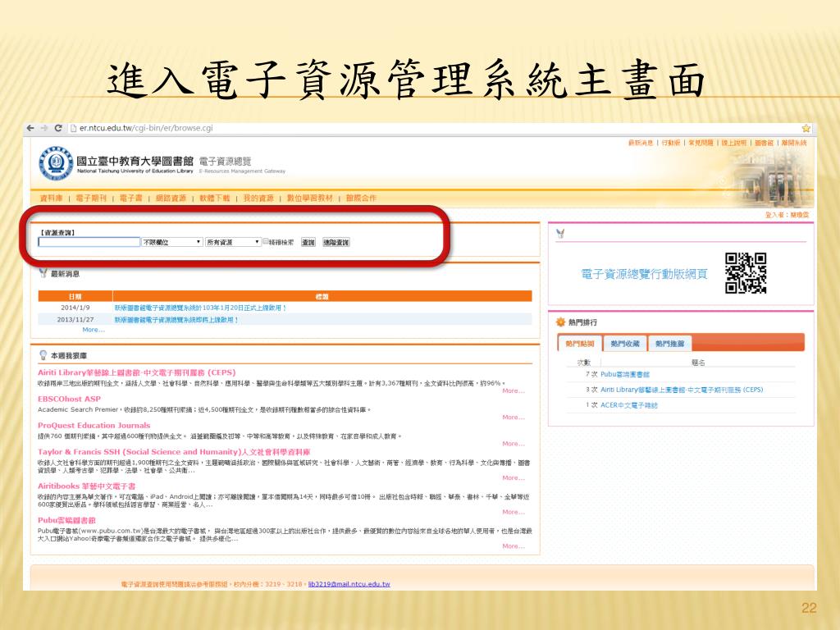
Task: Click the 離開系統 logout link
Action: tap(794, 143)
